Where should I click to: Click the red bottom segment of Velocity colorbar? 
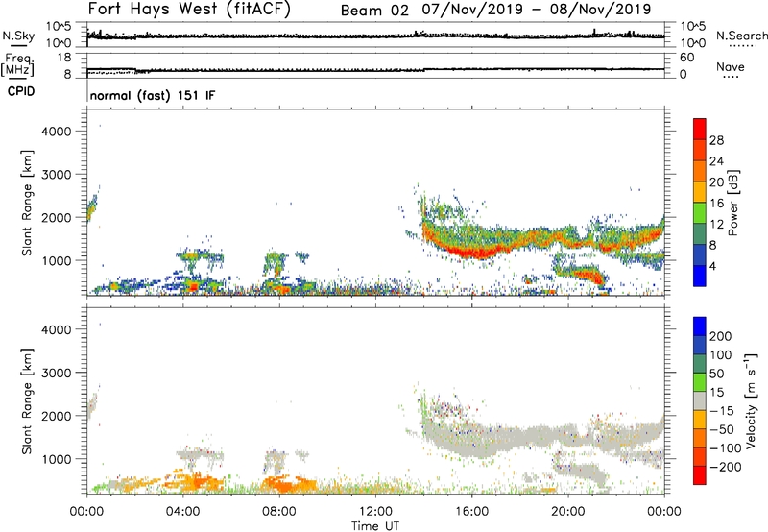pyautogui.click(x=700, y=475)
